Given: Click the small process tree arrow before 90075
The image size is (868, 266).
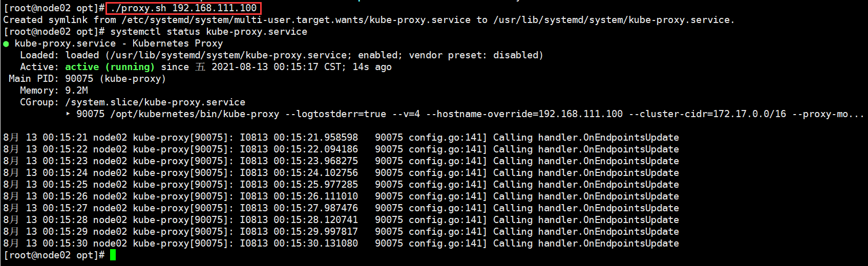Looking at the screenshot, I should (x=68, y=114).
